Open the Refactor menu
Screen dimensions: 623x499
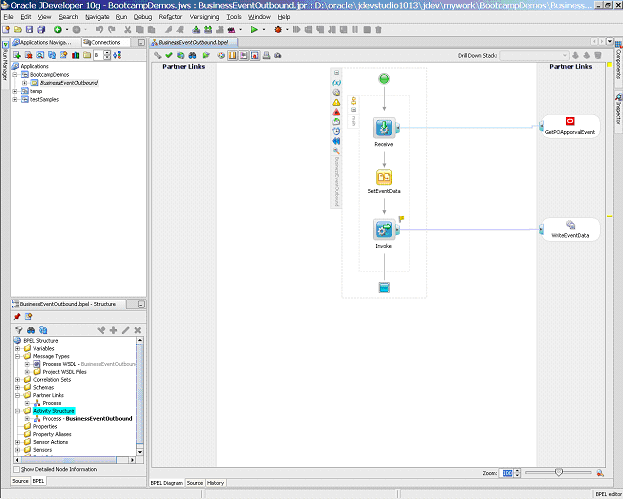[170, 17]
